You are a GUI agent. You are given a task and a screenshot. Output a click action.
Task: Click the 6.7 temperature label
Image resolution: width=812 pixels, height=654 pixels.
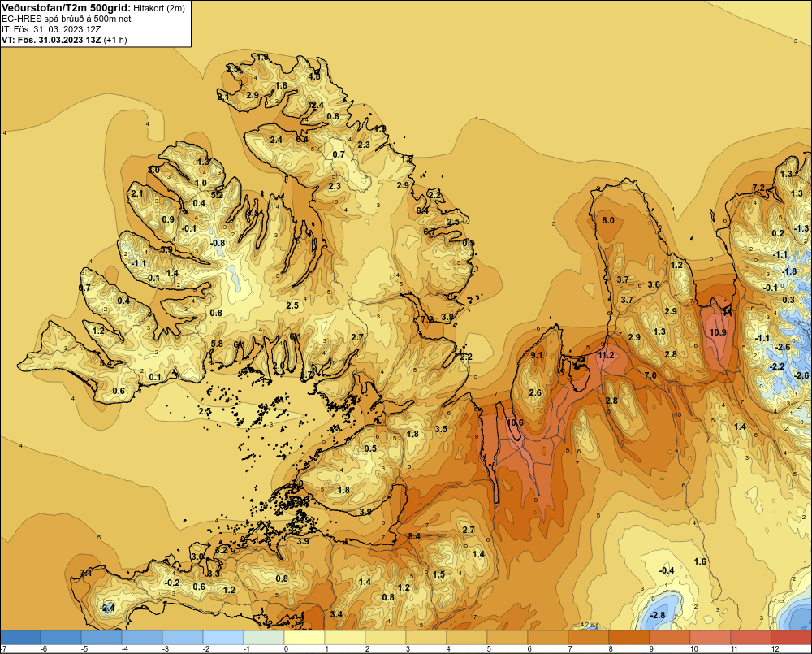click(x=430, y=232)
